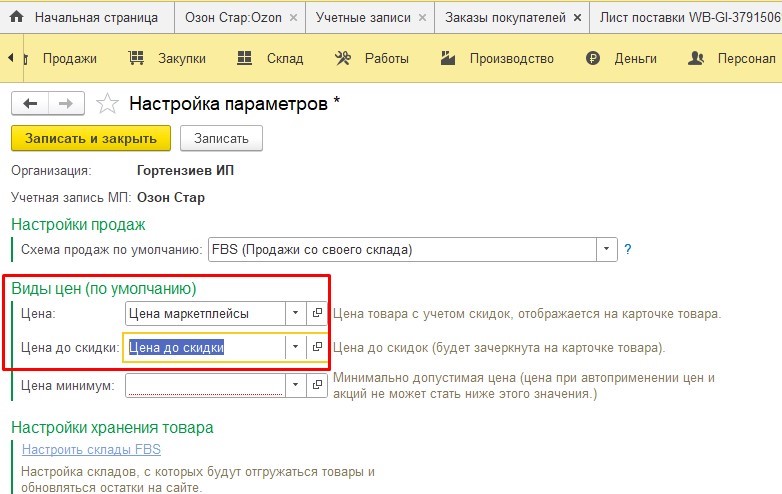Image resolution: width=782 pixels, height=494 pixels.
Task: Open the Цена до скидки value icon
Action: point(317,347)
